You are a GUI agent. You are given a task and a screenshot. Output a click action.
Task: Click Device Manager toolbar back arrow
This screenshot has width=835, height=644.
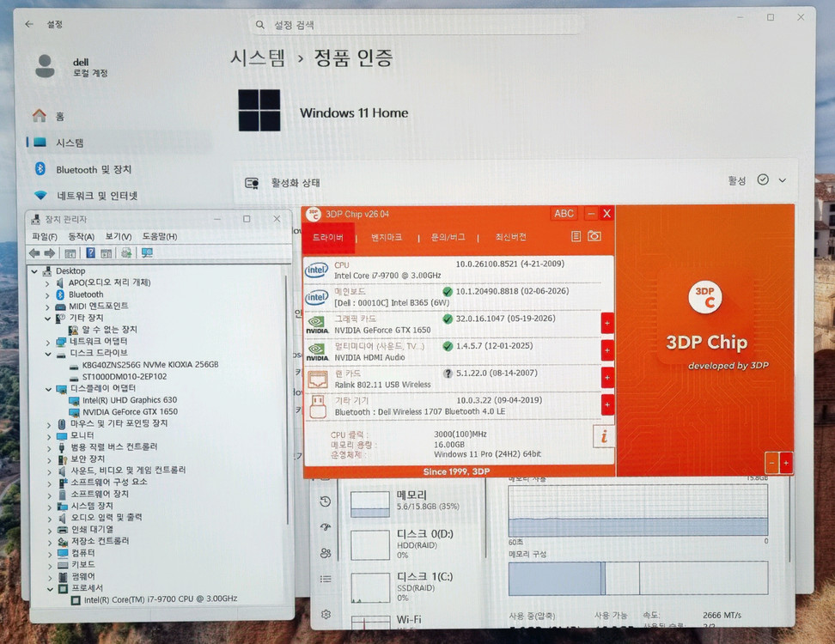click(35, 252)
